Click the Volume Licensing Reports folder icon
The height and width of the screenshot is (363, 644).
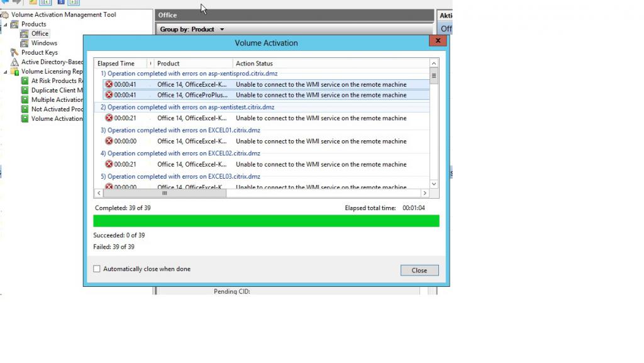pyautogui.click(x=15, y=72)
